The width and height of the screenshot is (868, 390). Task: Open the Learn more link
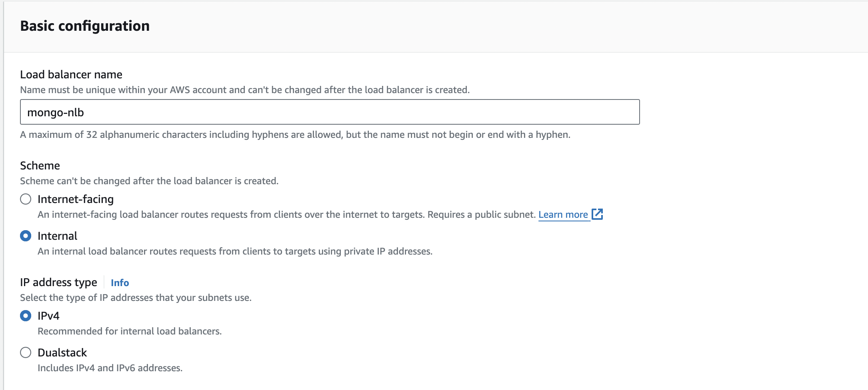point(563,215)
